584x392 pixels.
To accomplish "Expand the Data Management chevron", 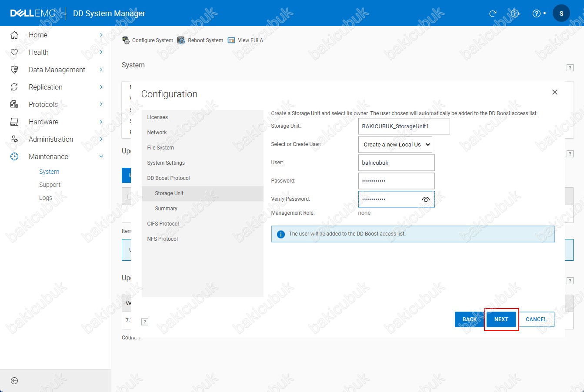I will point(101,70).
